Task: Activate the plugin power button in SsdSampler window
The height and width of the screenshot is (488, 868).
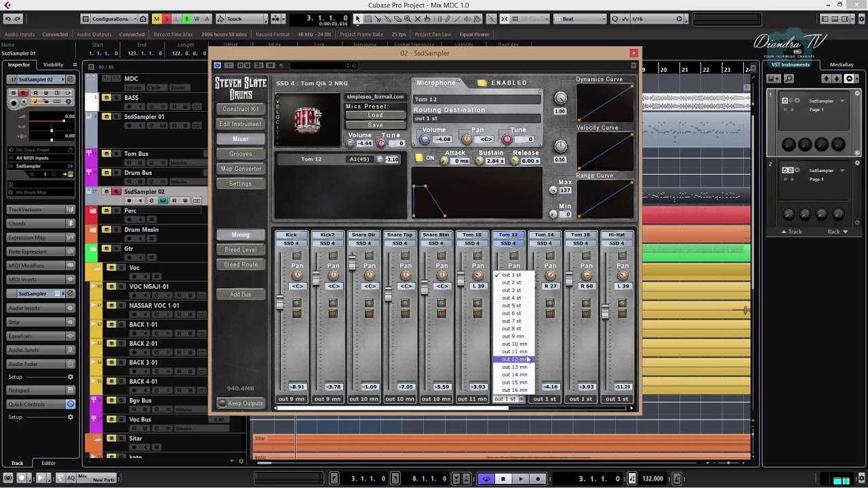Action: [x=218, y=66]
